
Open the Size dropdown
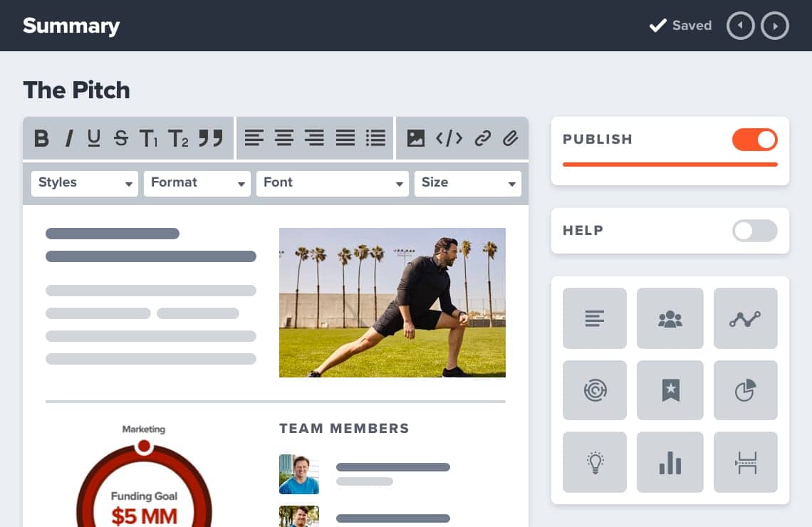(467, 183)
